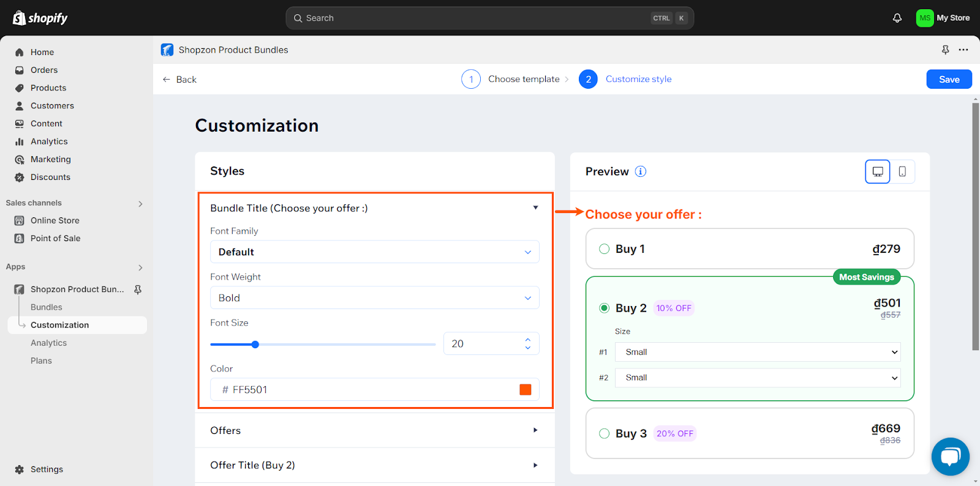Pin the app from header pin icon
The width and height of the screenshot is (980, 486).
[x=946, y=50]
